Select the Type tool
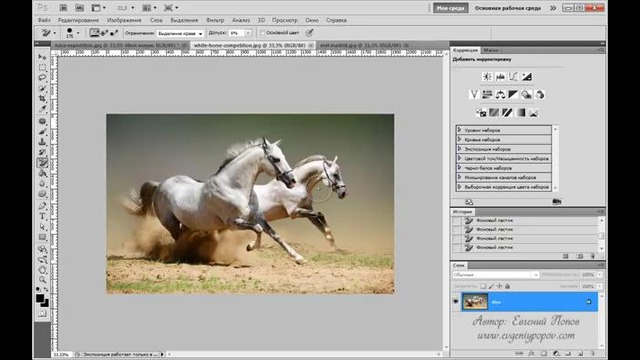Image resolution: width=640 pixels, height=360 pixels. 42,216
